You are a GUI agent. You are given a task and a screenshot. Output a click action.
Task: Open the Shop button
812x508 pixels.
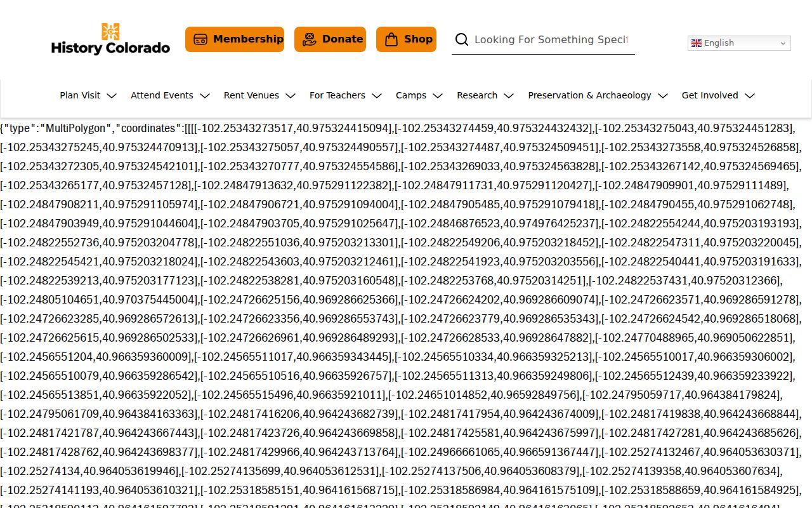tap(406, 39)
